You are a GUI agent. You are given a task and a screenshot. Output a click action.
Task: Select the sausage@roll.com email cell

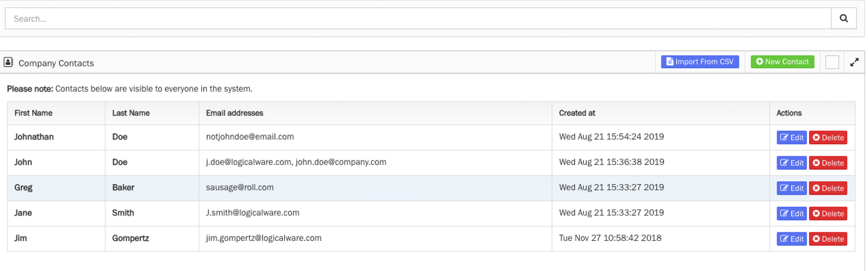tap(240, 188)
